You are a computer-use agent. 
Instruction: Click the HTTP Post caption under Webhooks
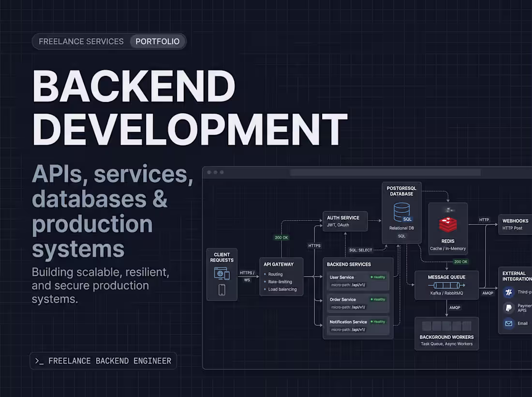click(512, 228)
